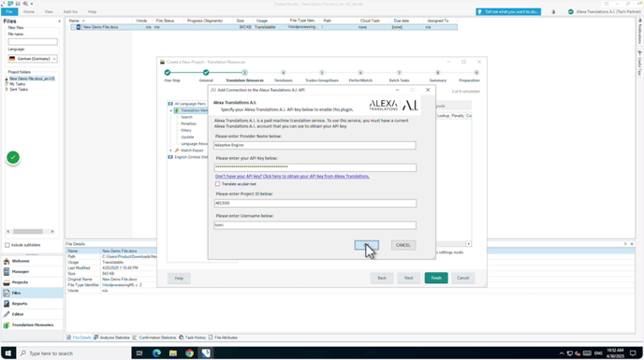Toggle the Include subfolders checkbox
644x360 pixels.
click(x=7, y=245)
